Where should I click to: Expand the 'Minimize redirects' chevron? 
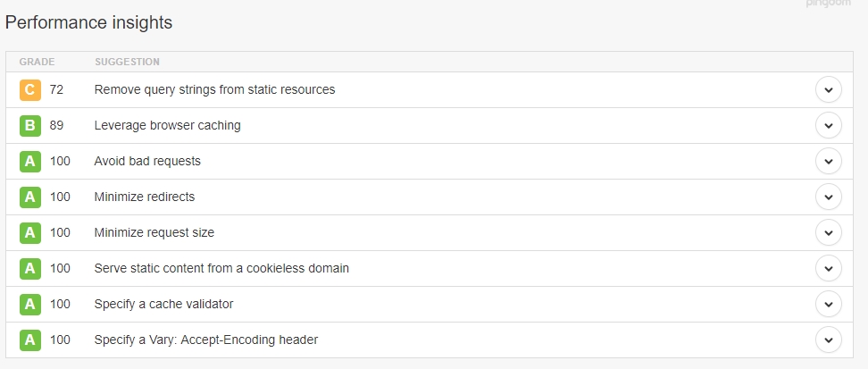pyautogui.click(x=828, y=197)
